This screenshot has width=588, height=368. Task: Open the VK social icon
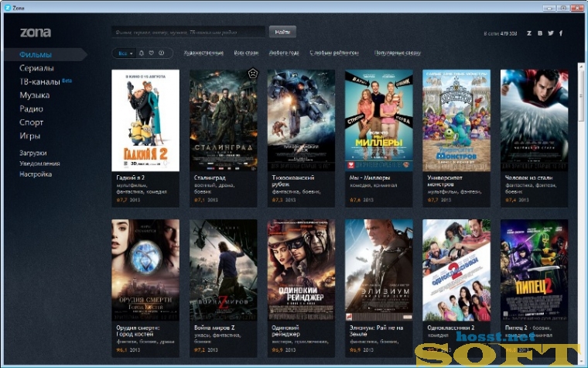(x=540, y=33)
